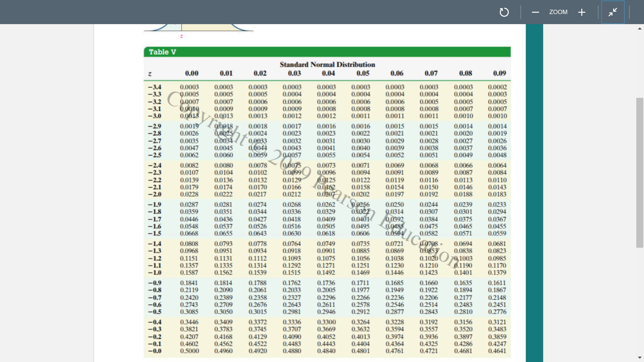The image size is (644, 362).
Task: Click the -1.9 row label
Action: click(x=155, y=204)
